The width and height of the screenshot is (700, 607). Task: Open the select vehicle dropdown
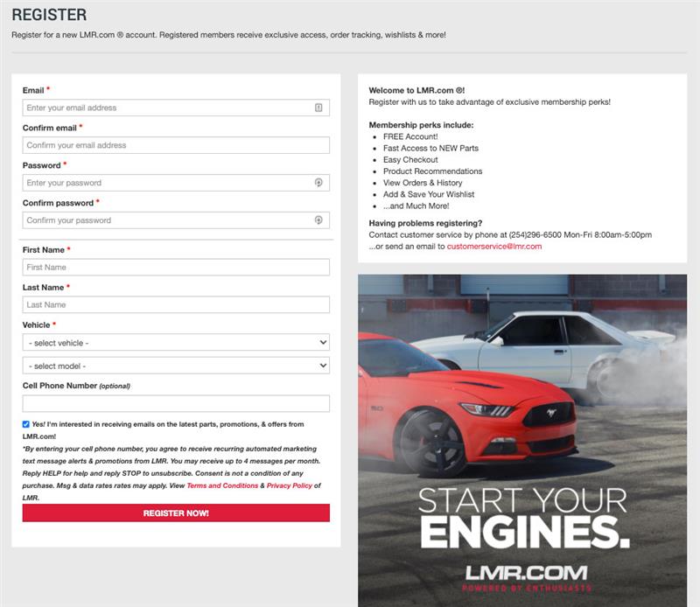point(176,342)
